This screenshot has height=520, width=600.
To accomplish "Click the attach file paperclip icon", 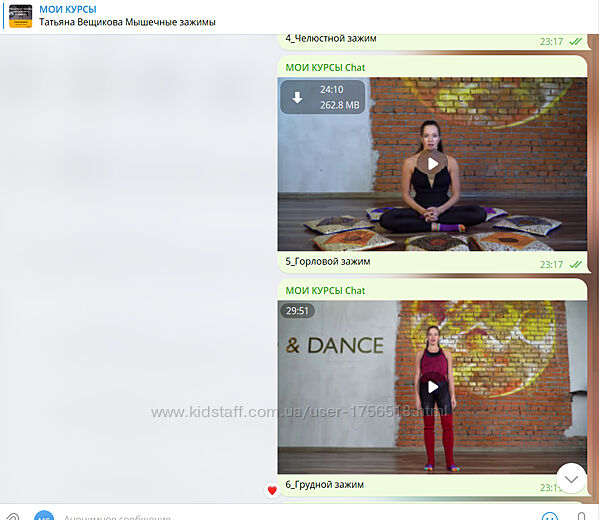I will [x=12, y=516].
